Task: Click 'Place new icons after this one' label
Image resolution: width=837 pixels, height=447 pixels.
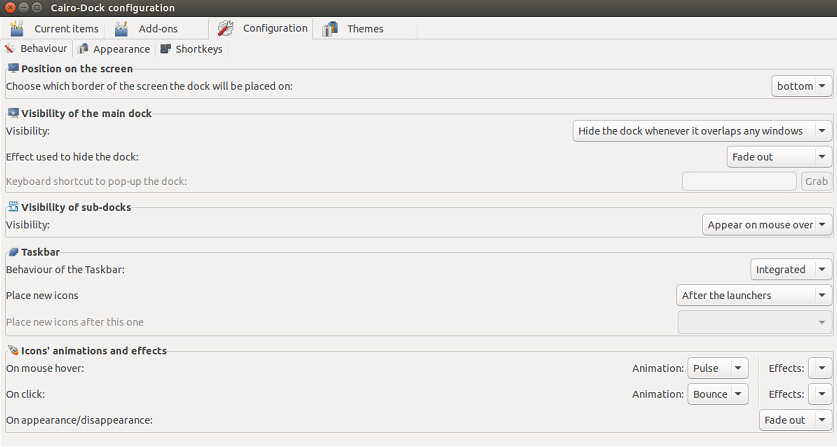Action: (x=75, y=322)
